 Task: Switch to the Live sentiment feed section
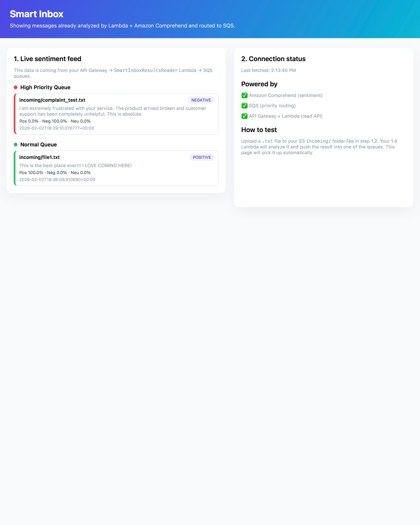(x=48, y=59)
